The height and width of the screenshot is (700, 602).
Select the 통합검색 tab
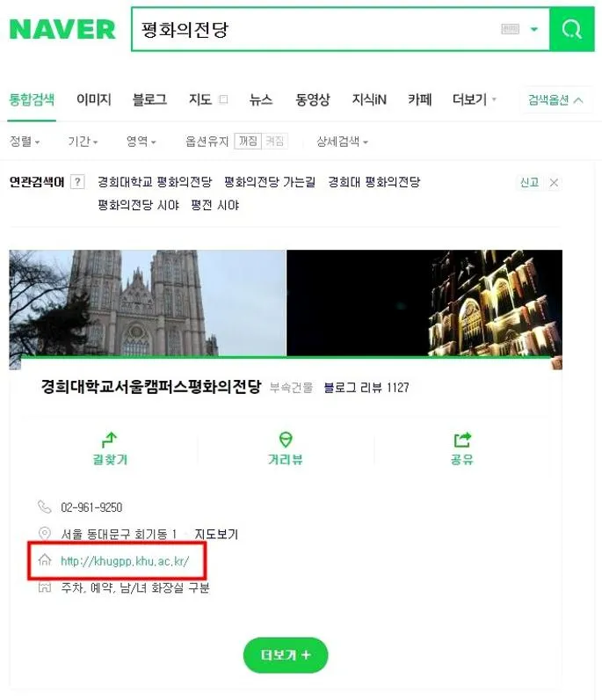(x=32, y=99)
